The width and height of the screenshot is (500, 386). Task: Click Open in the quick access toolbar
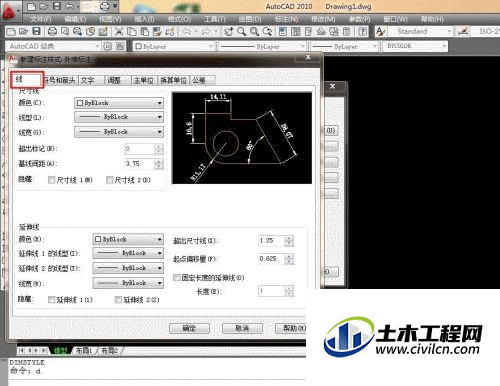click(x=44, y=6)
